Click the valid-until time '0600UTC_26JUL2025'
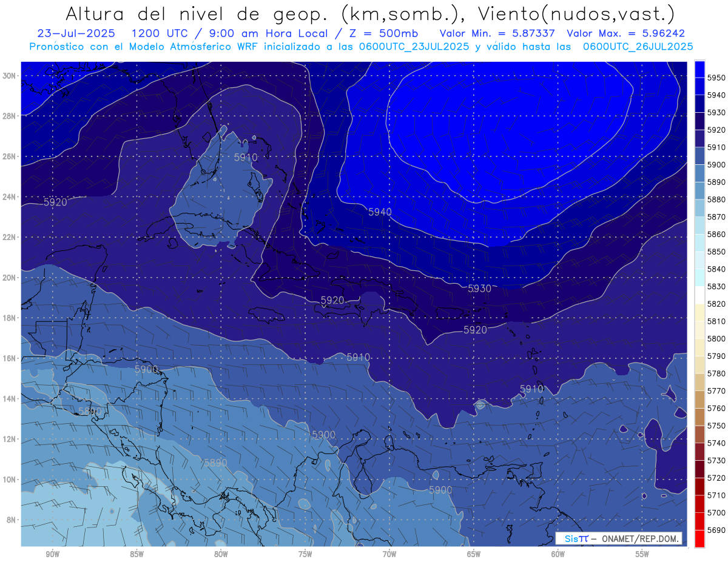 (x=638, y=46)
